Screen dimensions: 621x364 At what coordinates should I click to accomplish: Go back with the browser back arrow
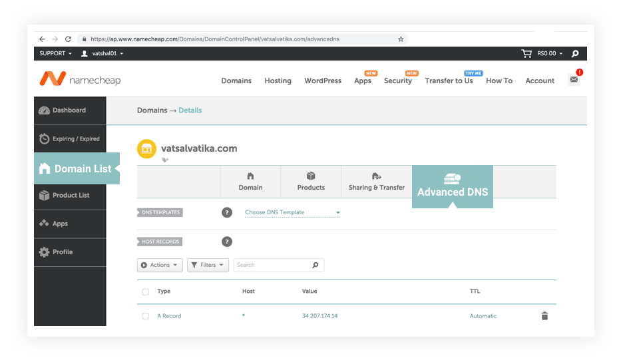coord(42,39)
